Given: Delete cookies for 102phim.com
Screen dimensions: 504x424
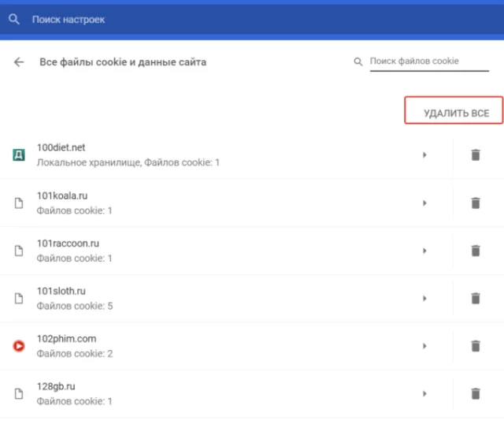Looking at the screenshot, I should (476, 346).
